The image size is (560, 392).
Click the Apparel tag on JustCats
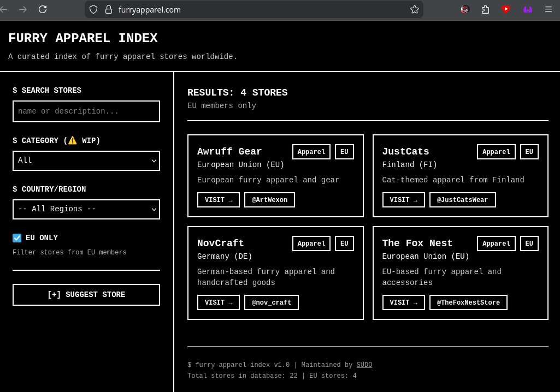(496, 152)
